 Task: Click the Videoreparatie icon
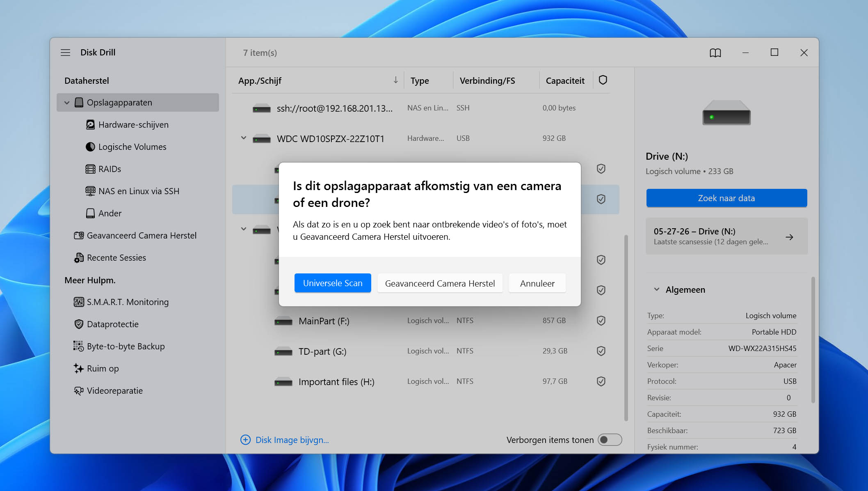(79, 391)
